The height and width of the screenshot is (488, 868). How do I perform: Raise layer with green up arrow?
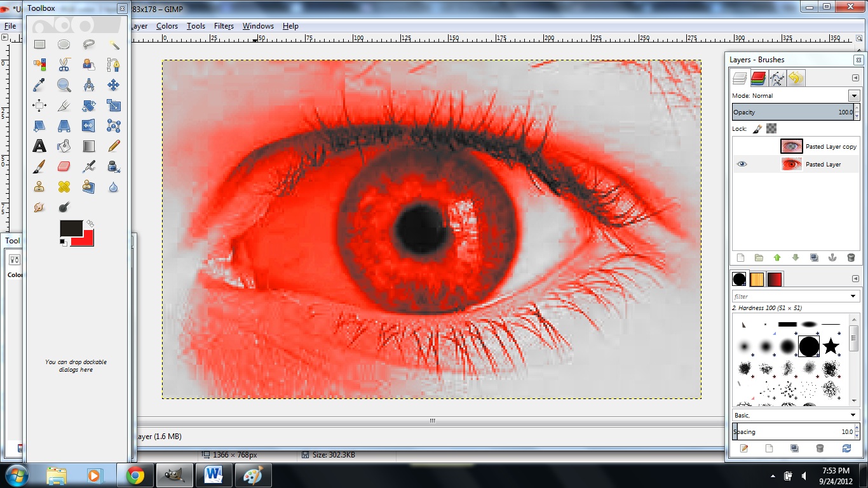click(x=777, y=258)
